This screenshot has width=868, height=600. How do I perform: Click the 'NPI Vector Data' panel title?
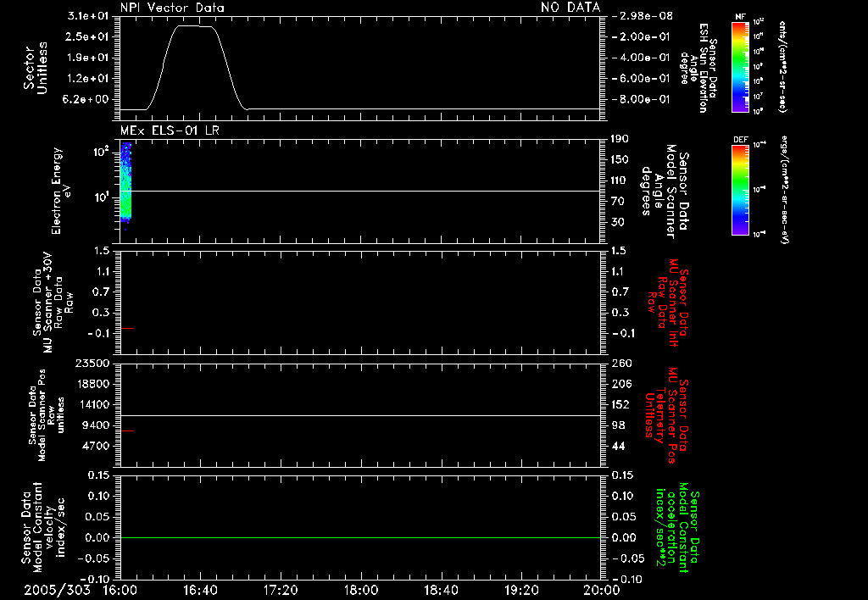point(172,8)
